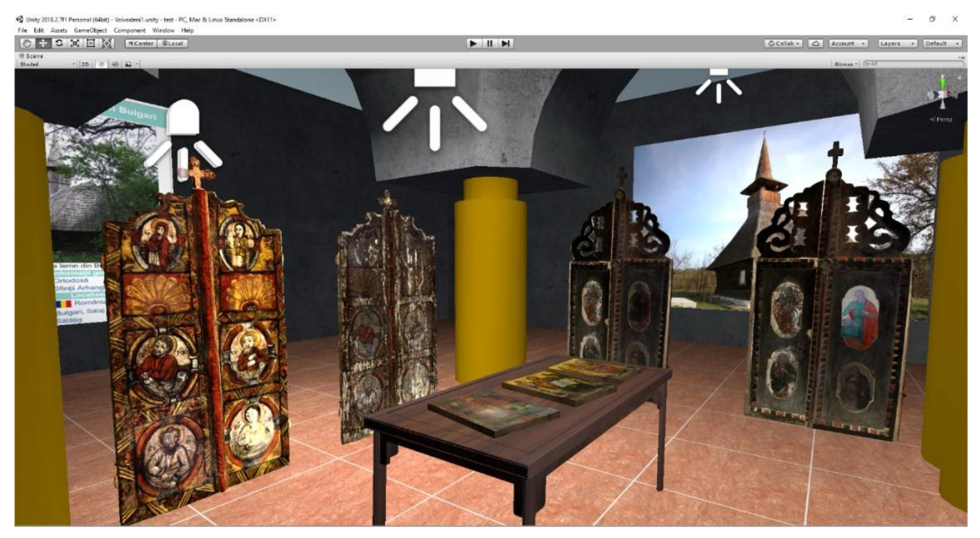
Task: Select the Rotate tool
Action: pos(59,43)
